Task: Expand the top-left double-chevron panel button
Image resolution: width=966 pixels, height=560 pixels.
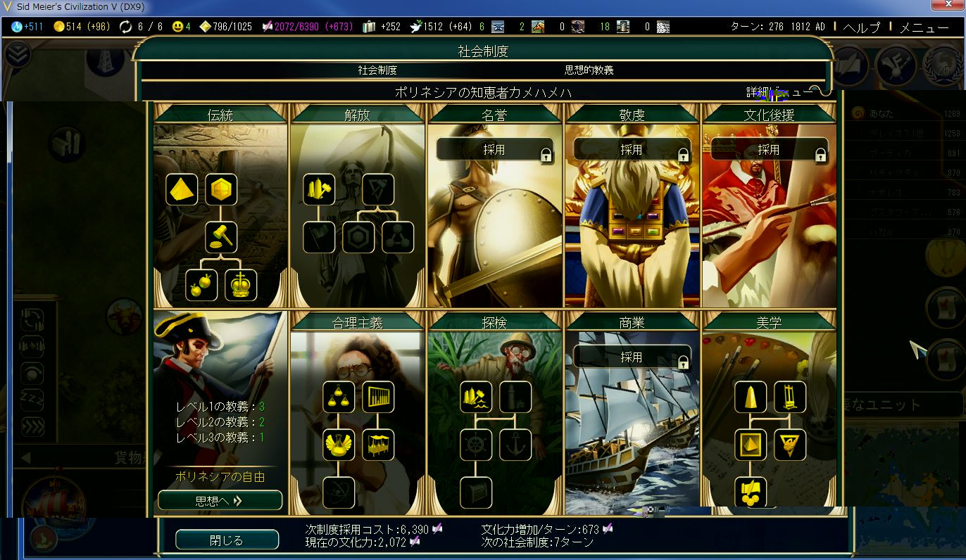Action: tap(18, 54)
